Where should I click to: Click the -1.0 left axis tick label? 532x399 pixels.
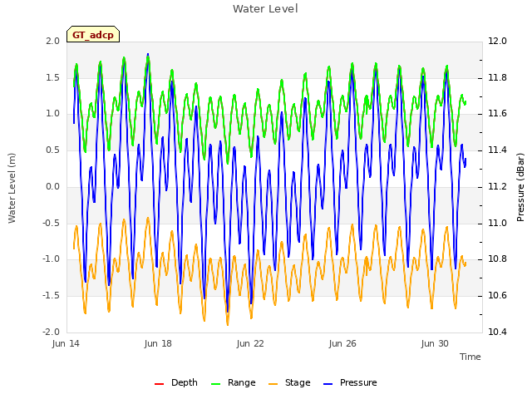pos(51,259)
